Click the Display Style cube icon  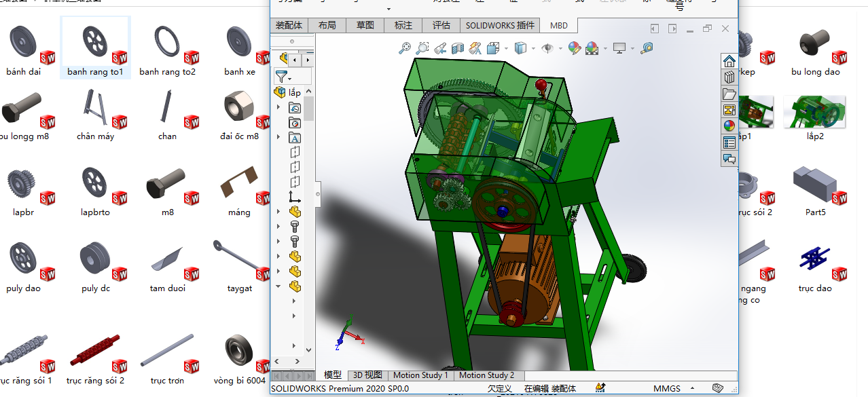pyautogui.click(x=520, y=48)
